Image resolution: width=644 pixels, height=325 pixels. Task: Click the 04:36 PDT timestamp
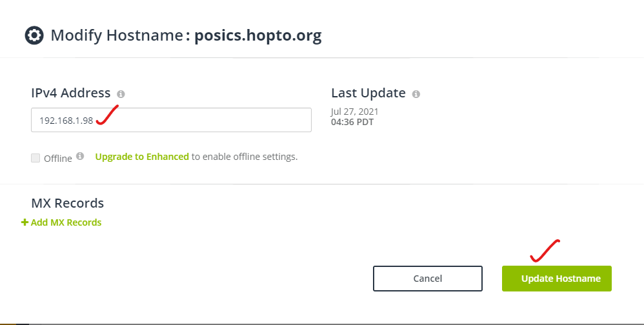pos(352,122)
